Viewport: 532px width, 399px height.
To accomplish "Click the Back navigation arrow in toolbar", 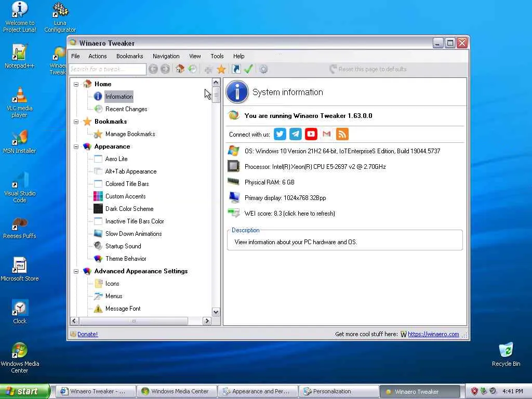I will [153, 69].
